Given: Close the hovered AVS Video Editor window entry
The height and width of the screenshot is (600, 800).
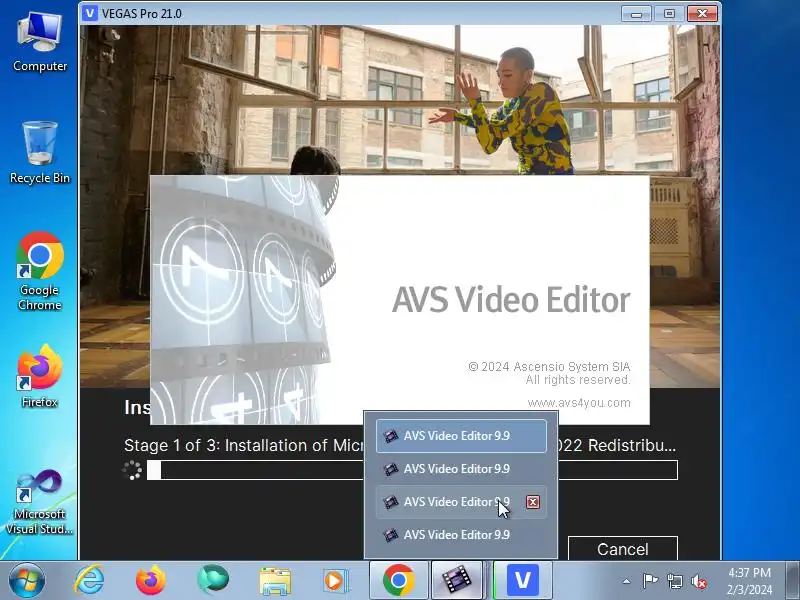Looking at the screenshot, I should [x=533, y=502].
